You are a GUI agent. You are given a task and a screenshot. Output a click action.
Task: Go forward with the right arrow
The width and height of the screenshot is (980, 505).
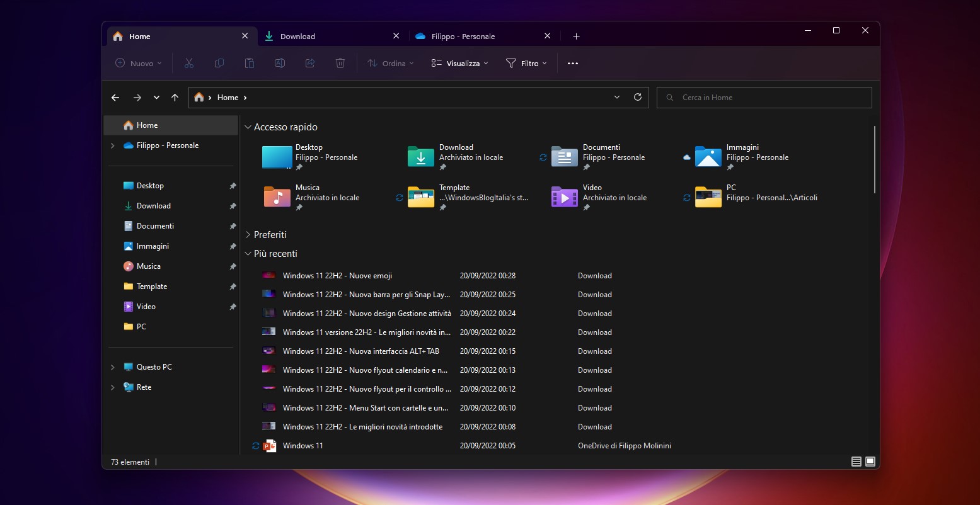(x=137, y=98)
